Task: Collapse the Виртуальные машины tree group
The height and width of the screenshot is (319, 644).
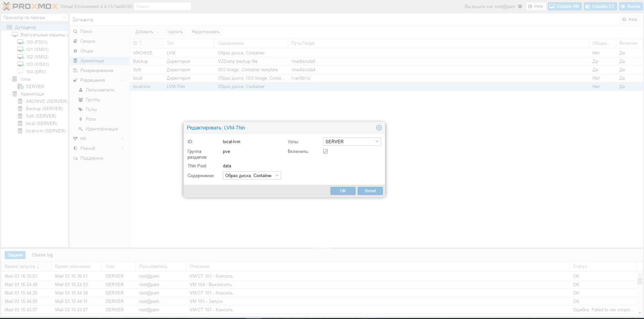Action: (9, 35)
